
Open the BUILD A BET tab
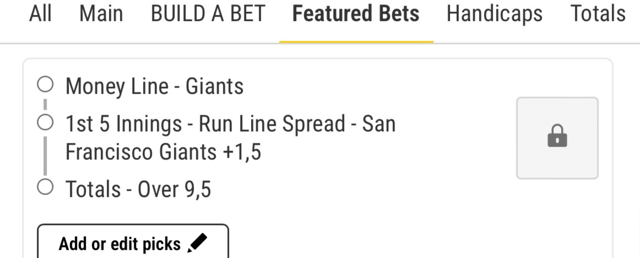click(208, 14)
